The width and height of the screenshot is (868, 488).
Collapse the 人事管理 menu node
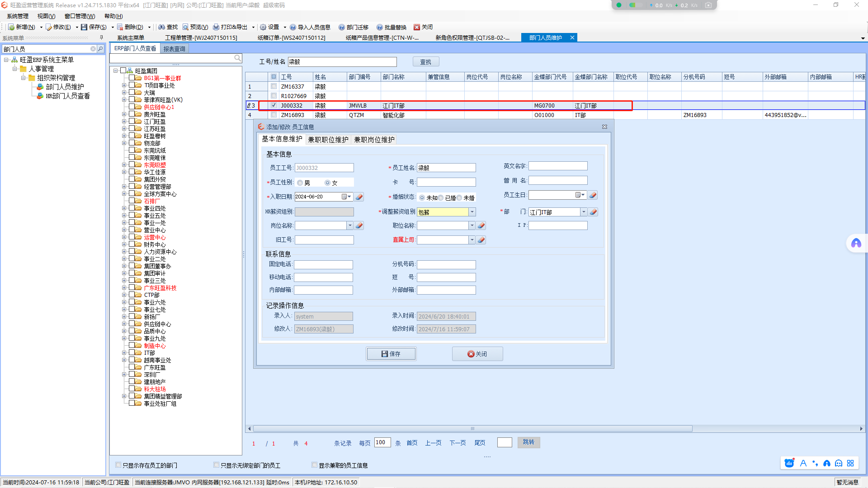pyautogui.click(x=14, y=69)
